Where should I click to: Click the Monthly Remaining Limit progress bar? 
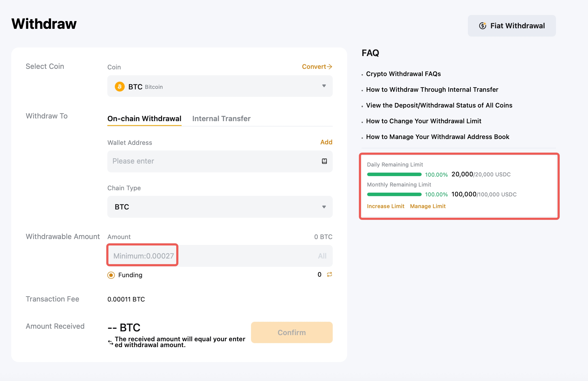click(394, 195)
